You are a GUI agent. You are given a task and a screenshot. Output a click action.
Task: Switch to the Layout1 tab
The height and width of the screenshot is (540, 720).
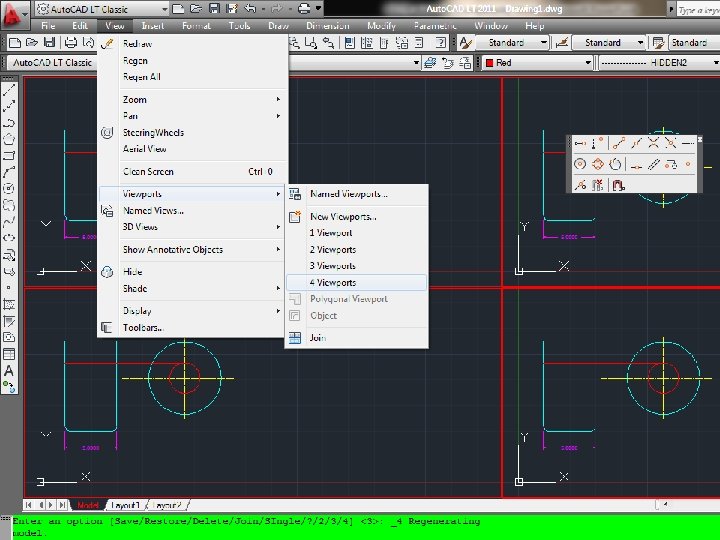[125, 505]
